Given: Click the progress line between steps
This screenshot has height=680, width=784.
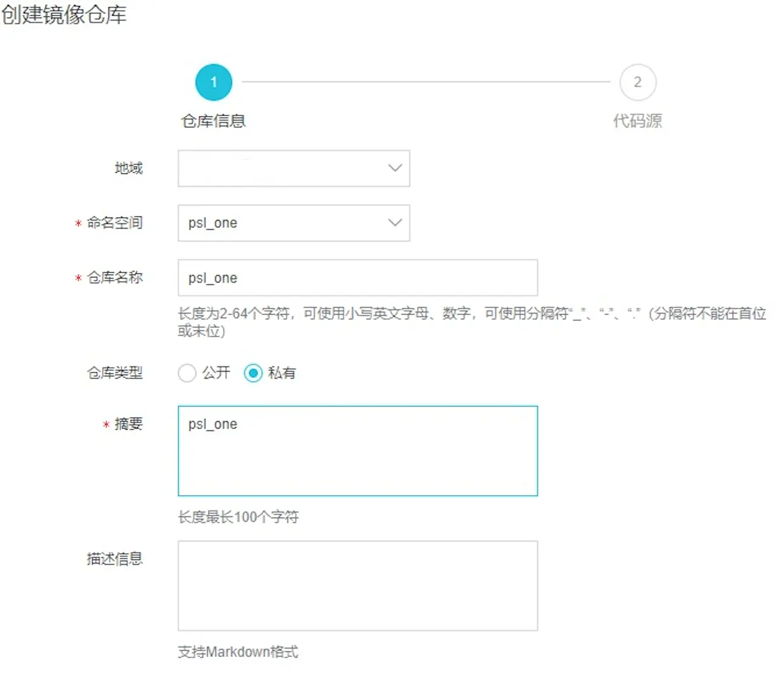Looking at the screenshot, I should tap(424, 82).
